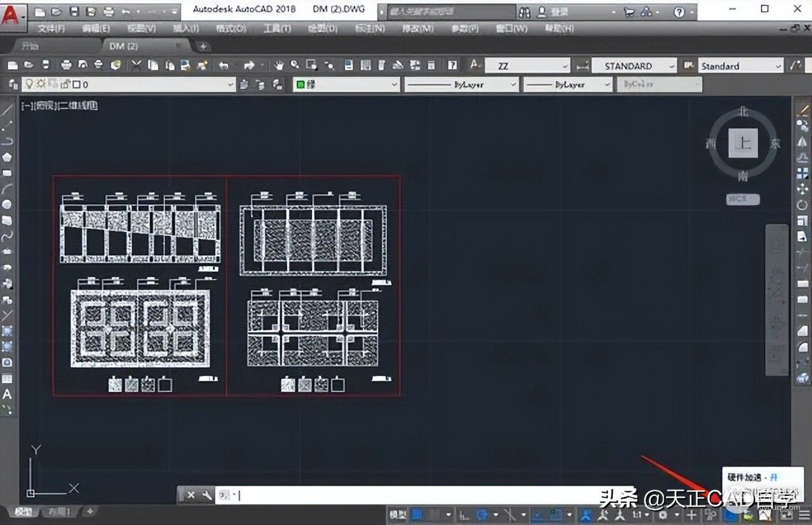Screen dimensions: 812x525
Task: Open the ZZ text style dropdown
Action: click(565, 66)
